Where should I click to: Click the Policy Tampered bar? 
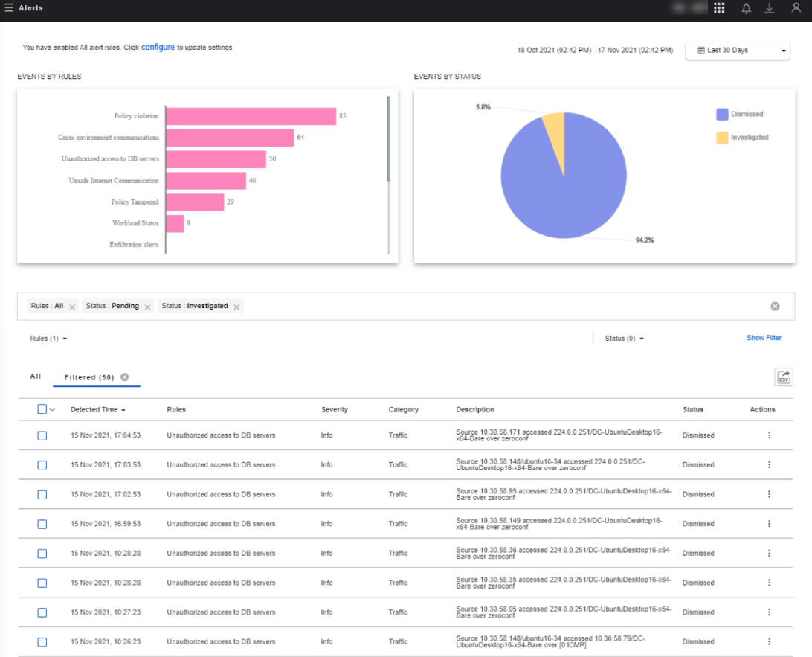pos(195,202)
